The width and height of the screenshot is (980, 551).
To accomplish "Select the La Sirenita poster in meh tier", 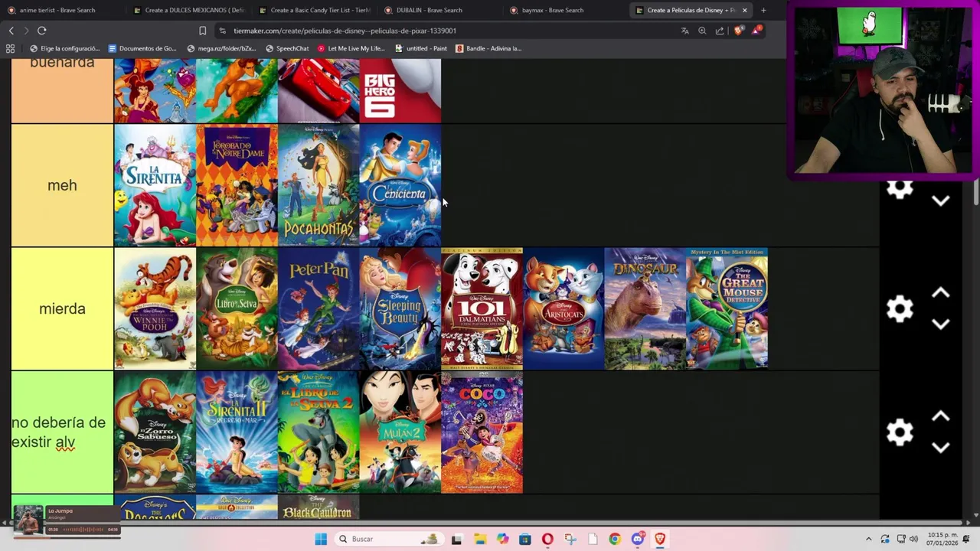I will [x=155, y=185].
